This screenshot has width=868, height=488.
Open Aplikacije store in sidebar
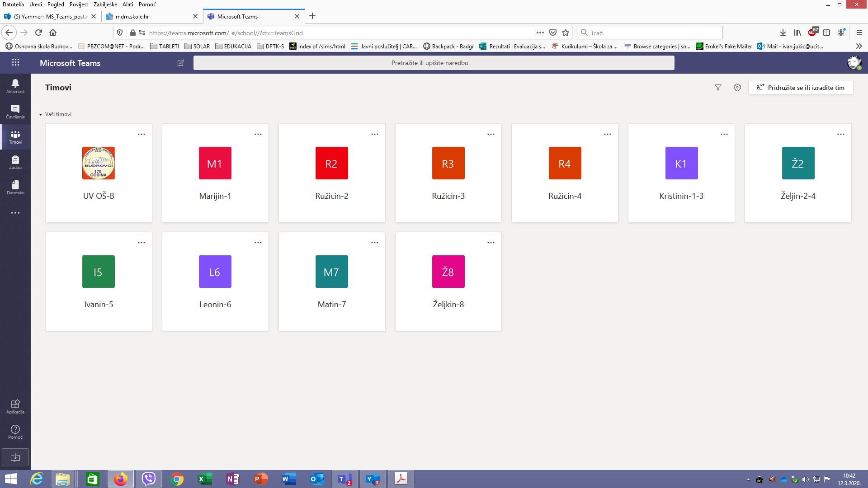coord(15,406)
